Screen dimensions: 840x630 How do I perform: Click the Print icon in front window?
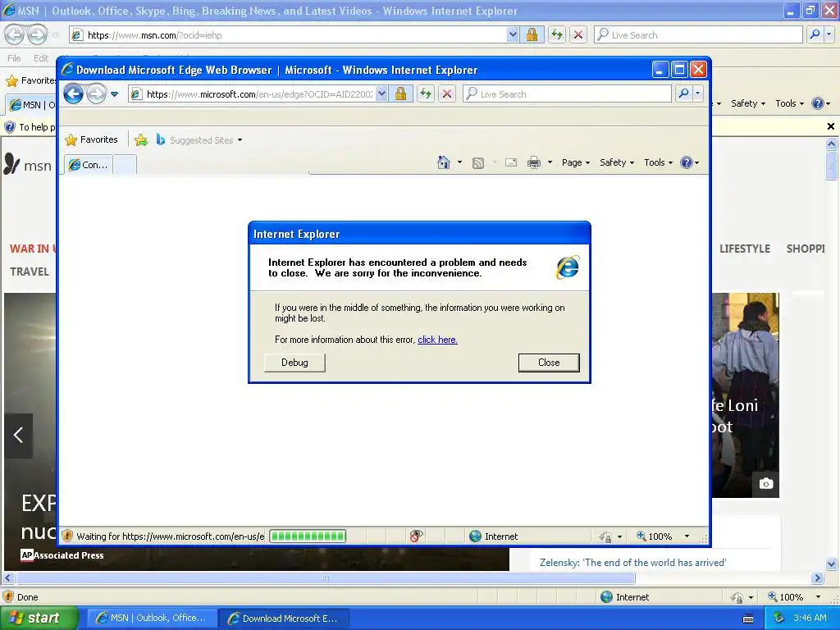click(534, 162)
